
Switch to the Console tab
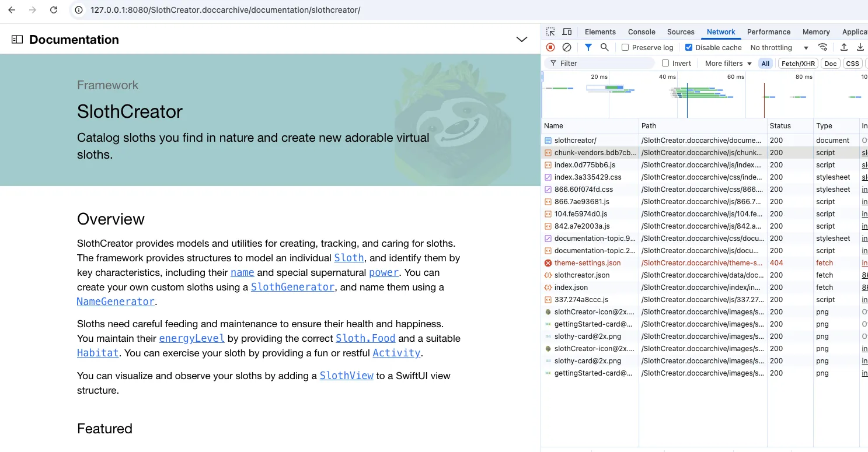(x=642, y=32)
